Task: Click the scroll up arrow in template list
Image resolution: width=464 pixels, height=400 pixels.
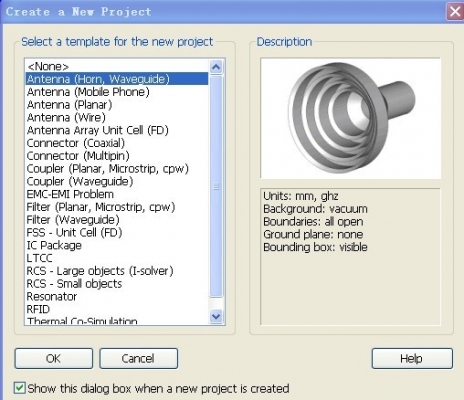Action: point(216,67)
